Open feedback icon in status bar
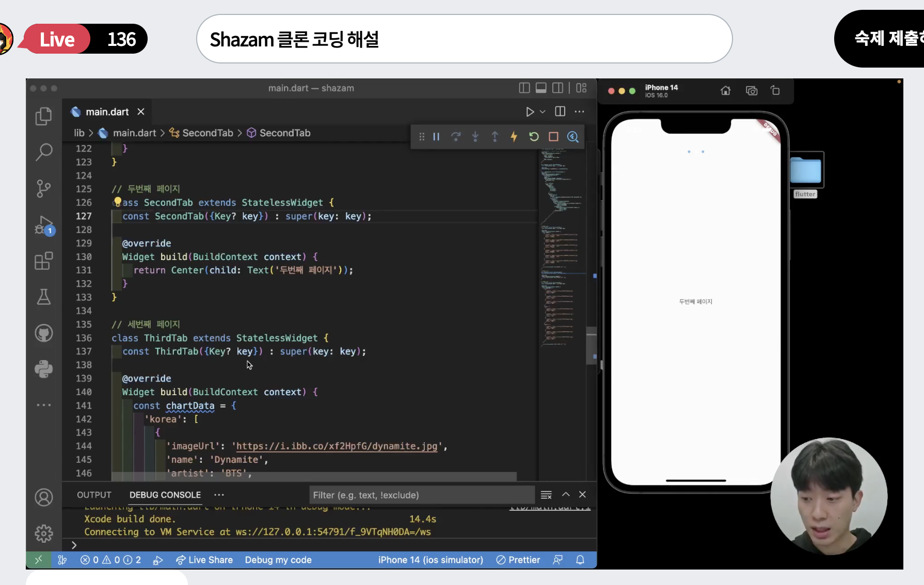Screen dimensions: 924x585 coord(557,560)
